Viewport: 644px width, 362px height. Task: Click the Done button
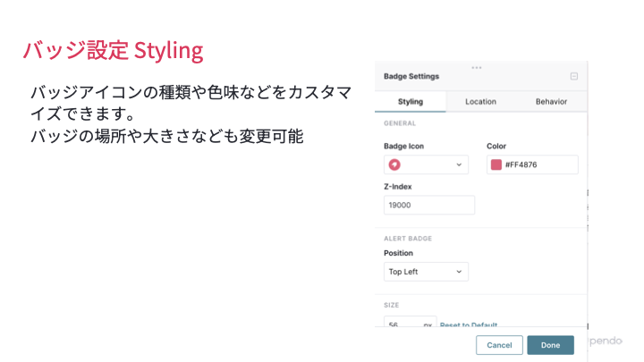click(x=550, y=345)
